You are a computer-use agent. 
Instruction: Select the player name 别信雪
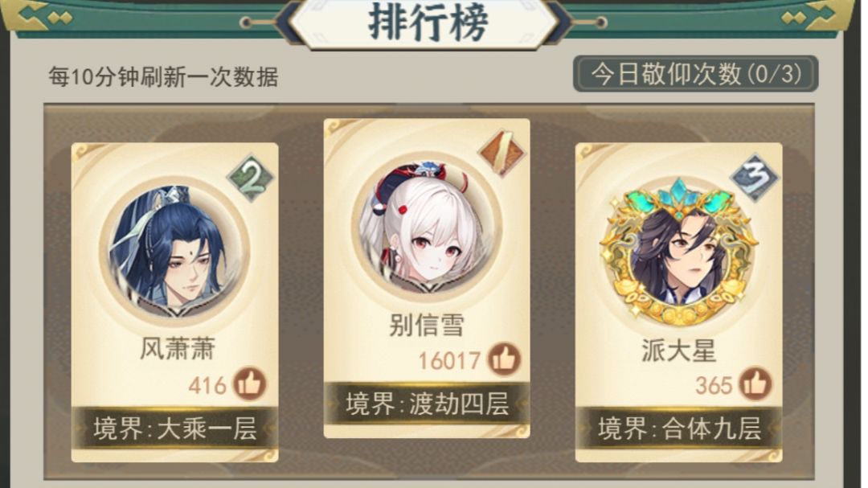tap(427, 325)
